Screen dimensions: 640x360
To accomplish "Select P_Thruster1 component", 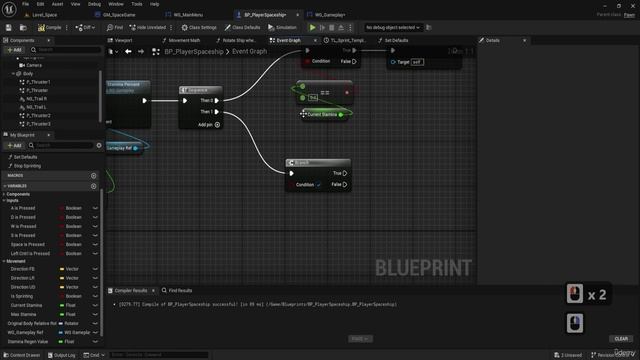I will pyautogui.click(x=38, y=82).
